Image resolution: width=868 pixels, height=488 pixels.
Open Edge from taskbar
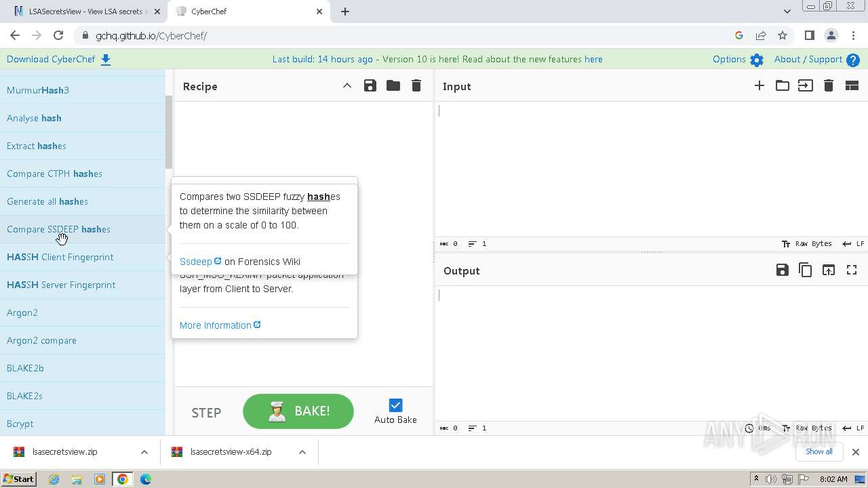(145, 479)
